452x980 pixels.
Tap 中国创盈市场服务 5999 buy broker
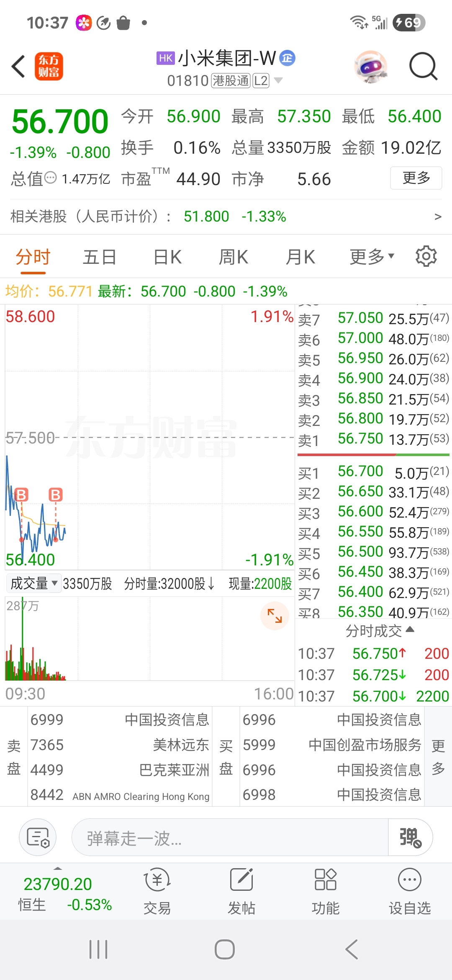click(x=332, y=745)
